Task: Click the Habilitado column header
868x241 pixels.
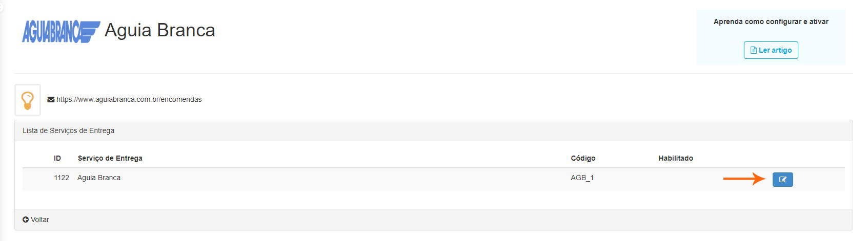Action: [675, 158]
